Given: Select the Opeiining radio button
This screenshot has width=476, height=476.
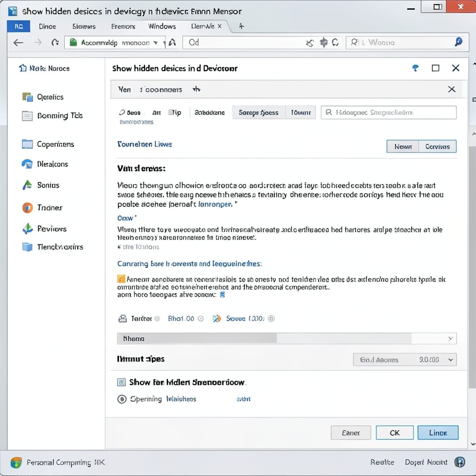Looking at the screenshot, I should [122, 399].
